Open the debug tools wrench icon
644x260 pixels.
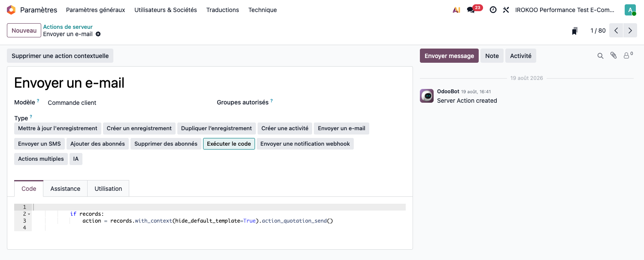click(506, 10)
